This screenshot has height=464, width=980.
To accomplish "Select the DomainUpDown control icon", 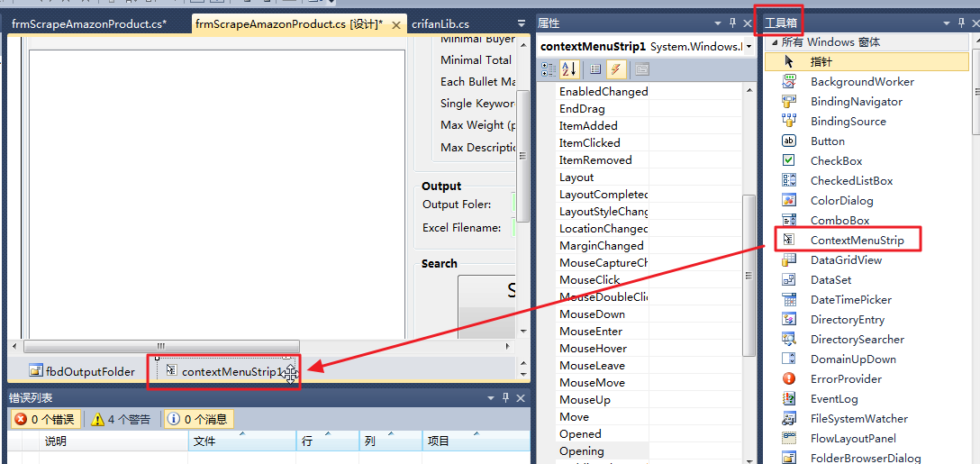I will click(x=789, y=359).
